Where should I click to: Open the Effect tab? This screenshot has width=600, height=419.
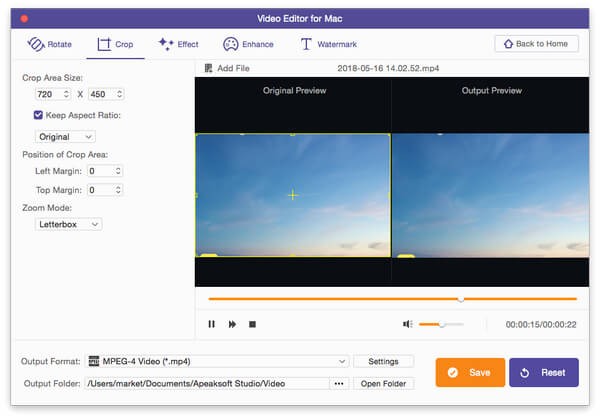coord(179,44)
